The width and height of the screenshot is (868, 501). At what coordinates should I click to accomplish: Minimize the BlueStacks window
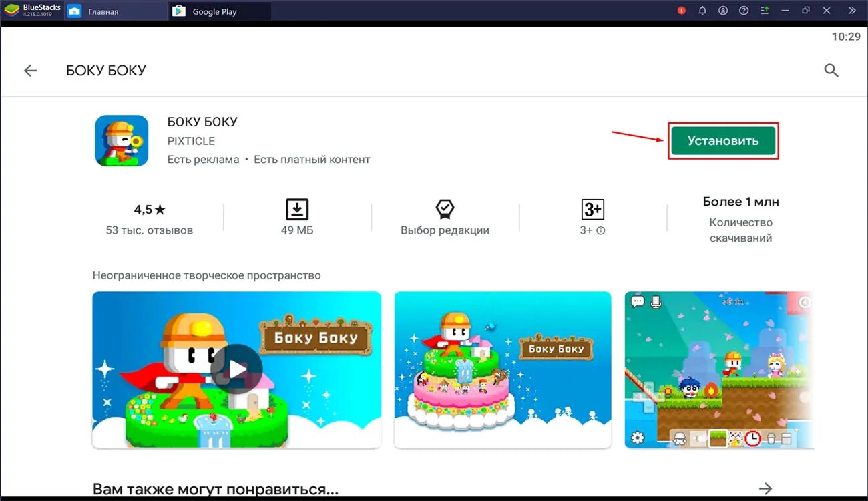(785, 11)
